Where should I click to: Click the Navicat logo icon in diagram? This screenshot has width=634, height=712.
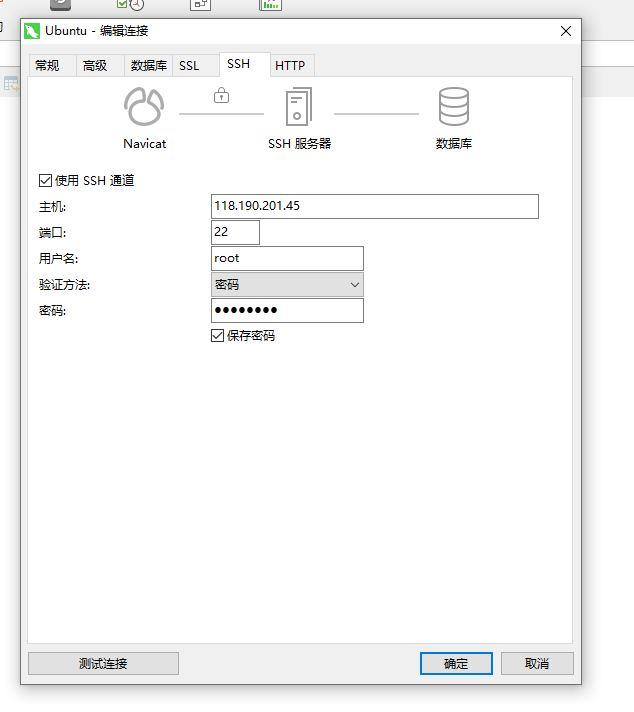coord(144,106)
